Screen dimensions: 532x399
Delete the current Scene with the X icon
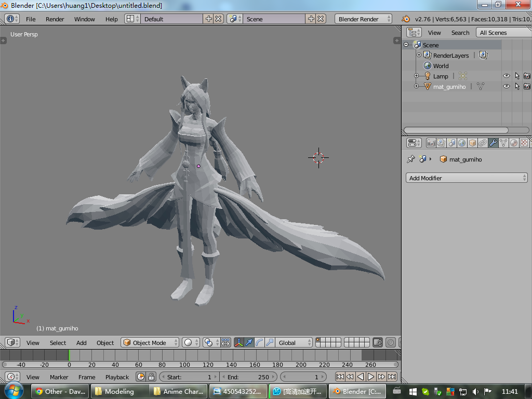(x=321, y=19)
